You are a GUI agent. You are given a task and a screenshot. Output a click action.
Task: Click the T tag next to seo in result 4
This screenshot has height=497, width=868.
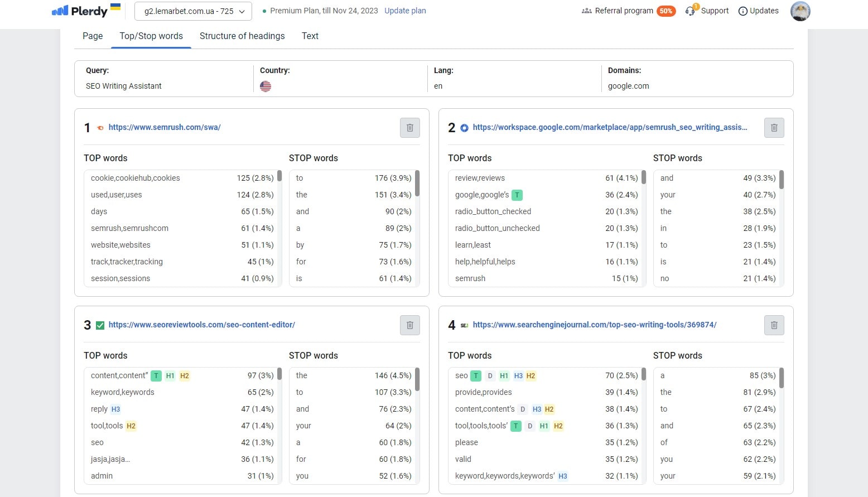click(x=476, y=376)
